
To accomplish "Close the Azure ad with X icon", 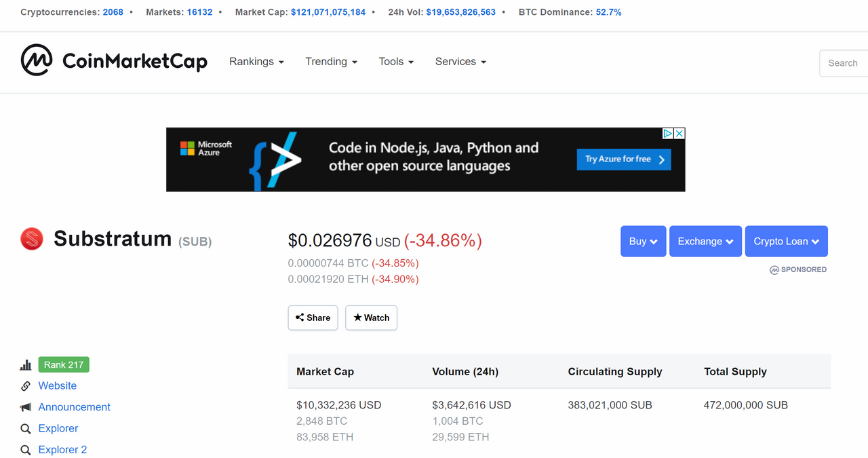I will point(679,134).
